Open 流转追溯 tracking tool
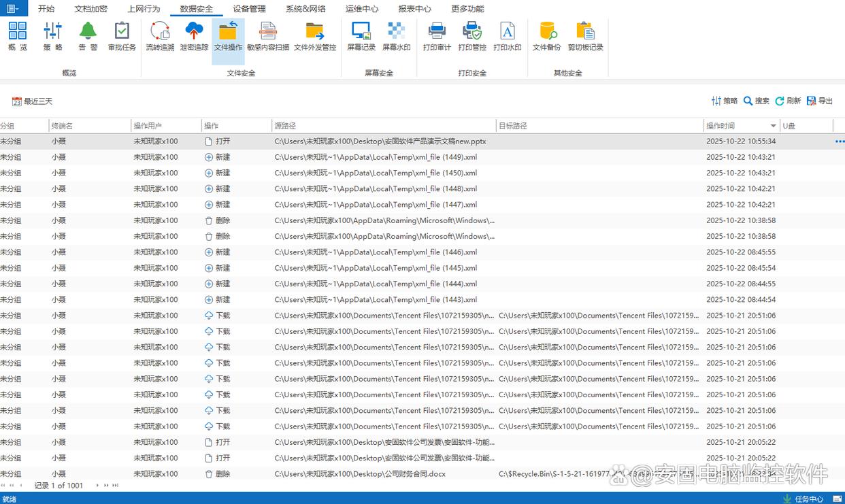The height and width of the screenshot is (504, 845). (x=160, y=37)
